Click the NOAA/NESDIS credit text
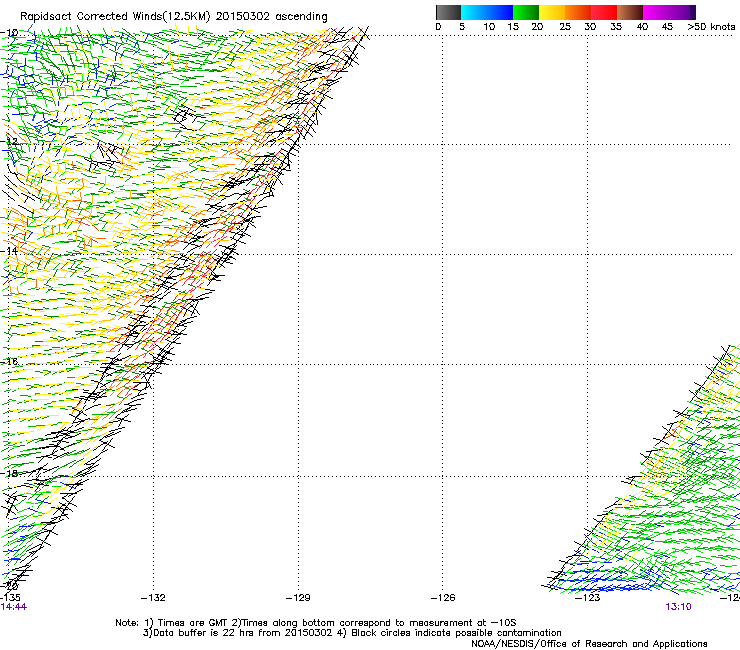Viewport: 740px width, 650px height. (589, 644)
